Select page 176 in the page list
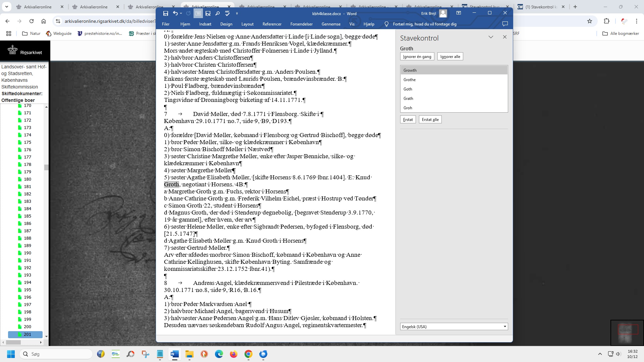This screenshot has width=644, height=362. pyautogui.click(x=28, y=150)
